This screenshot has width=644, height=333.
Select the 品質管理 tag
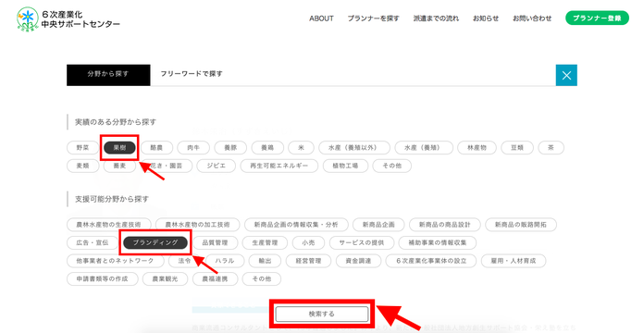[x=215, y=242]
